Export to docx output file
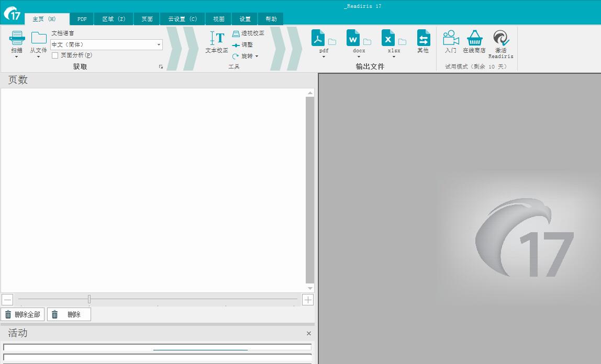 (353, 38)
